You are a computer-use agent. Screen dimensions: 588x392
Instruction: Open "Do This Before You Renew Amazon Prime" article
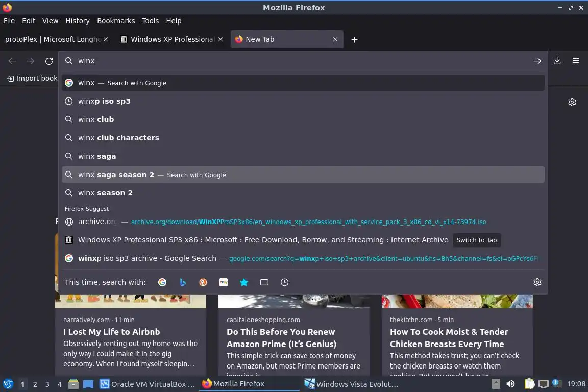click(281, 338)
